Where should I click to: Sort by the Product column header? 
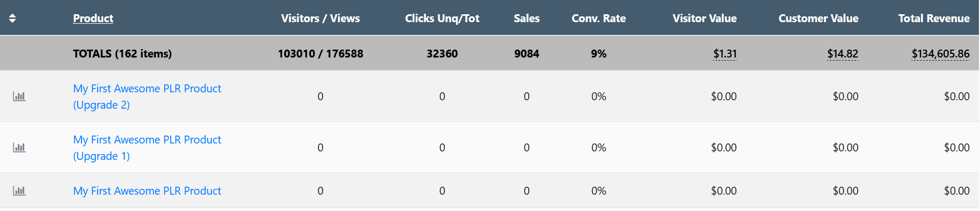[93, 18]
